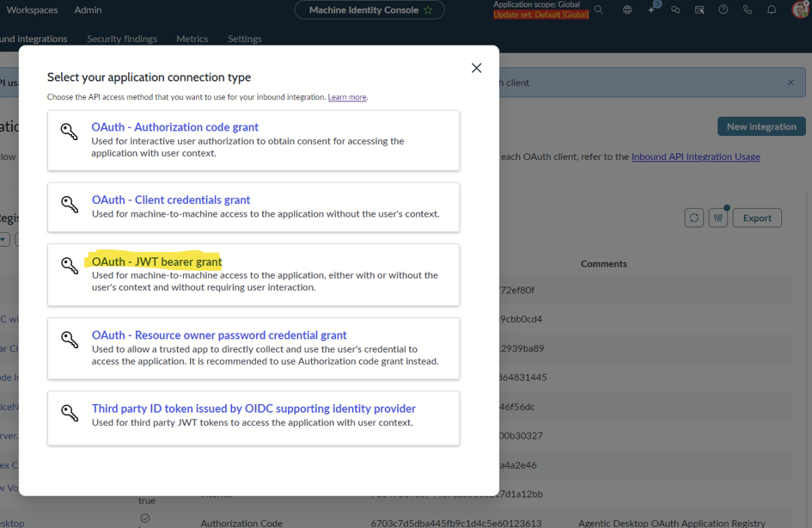Click the refresh list icon near Export

coord(694,218)
